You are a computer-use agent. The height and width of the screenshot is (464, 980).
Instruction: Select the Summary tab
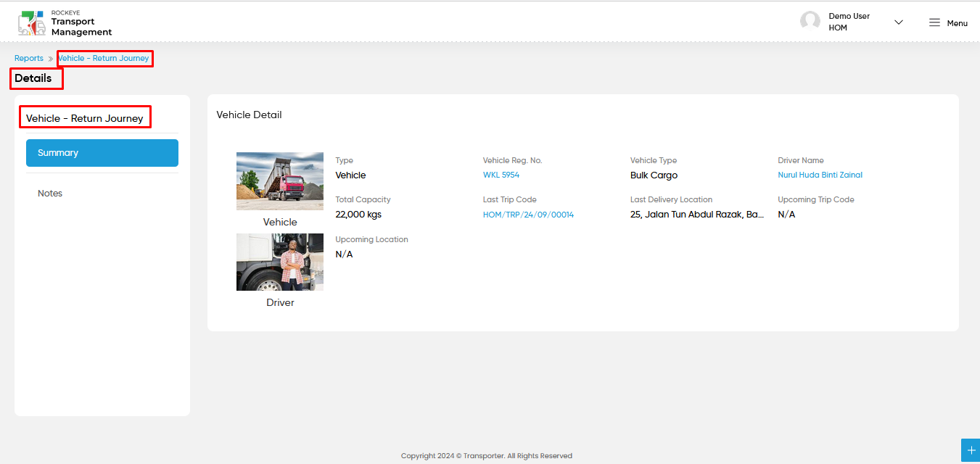[x=102, y=153]
